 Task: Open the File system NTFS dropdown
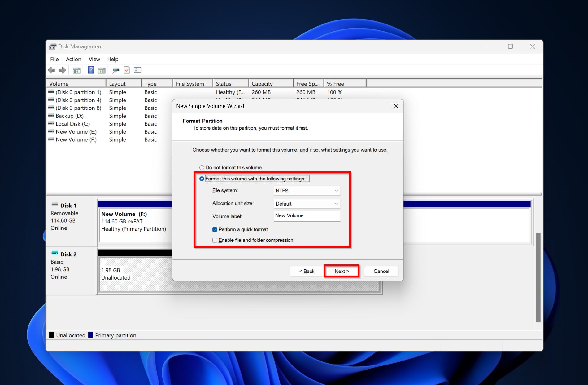click(307, 191)
